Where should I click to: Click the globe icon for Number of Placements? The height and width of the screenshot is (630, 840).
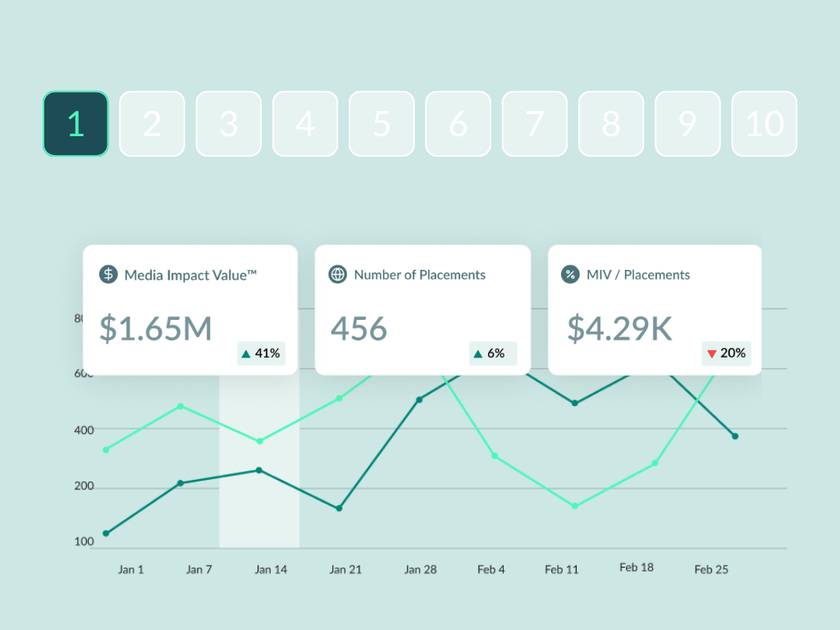click(338, 275)
